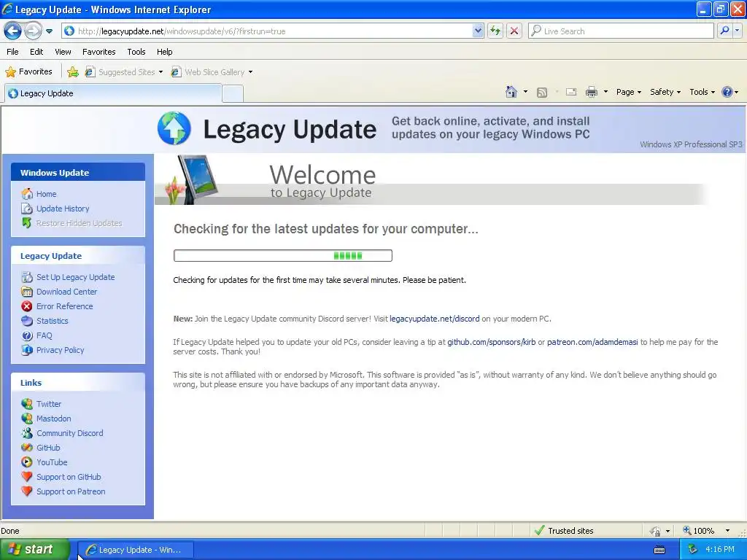Image resolution: width=747 pixels, height=560 pixels.
Task: Open a new tab with the blank tab button
Action: coord(233,93)
